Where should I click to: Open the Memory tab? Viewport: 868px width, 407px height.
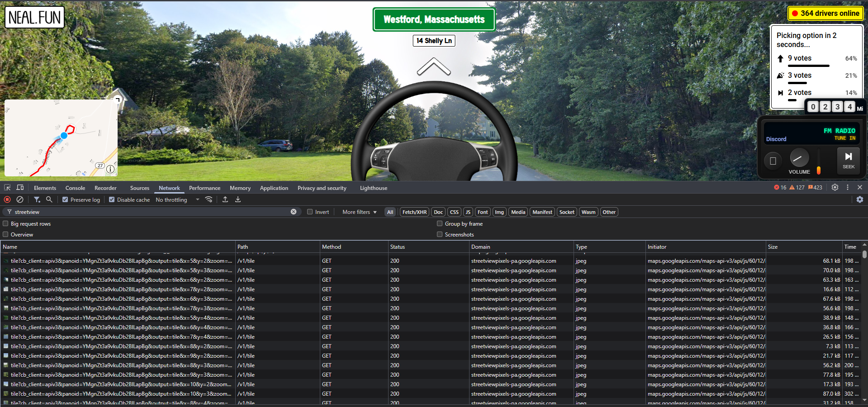[240, 188]
